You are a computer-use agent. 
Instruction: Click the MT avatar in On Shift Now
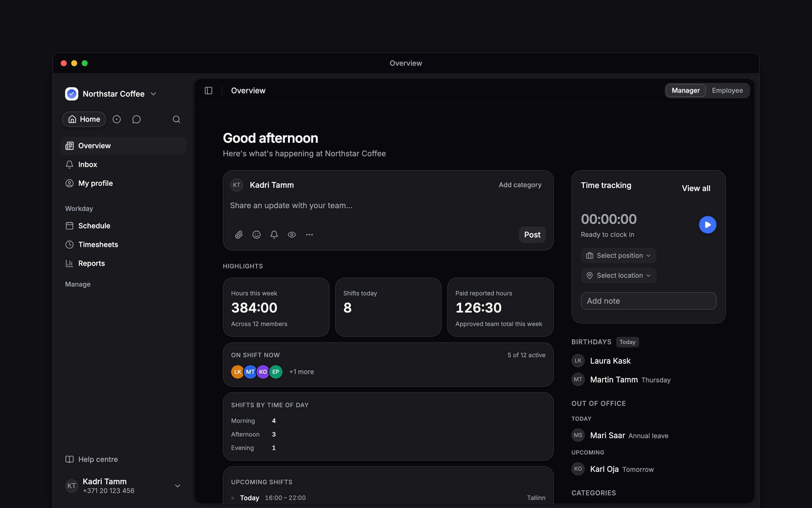[250, 372]
